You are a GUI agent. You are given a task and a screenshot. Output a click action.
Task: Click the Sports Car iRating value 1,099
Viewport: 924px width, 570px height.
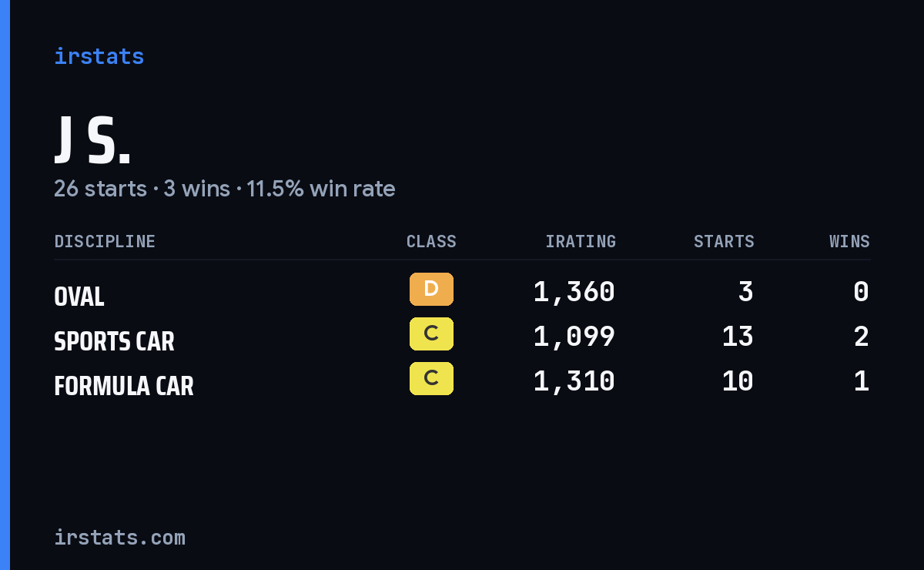tap(574, 337)
